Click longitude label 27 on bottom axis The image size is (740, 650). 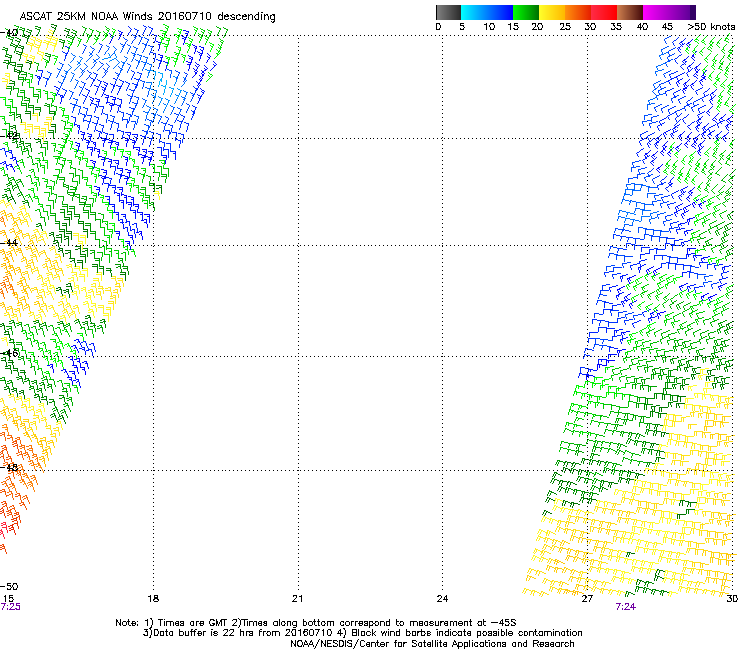(587, 599)
